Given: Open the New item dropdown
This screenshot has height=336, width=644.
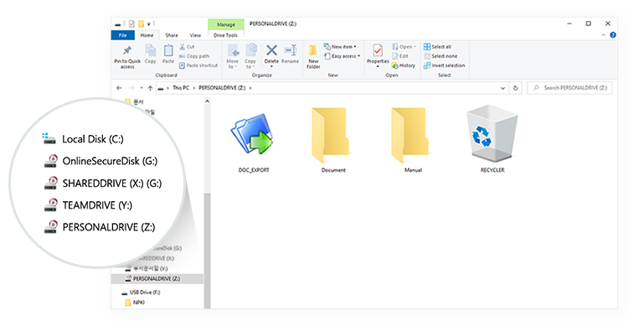Looking at the screenshot, I should (343, 47).
